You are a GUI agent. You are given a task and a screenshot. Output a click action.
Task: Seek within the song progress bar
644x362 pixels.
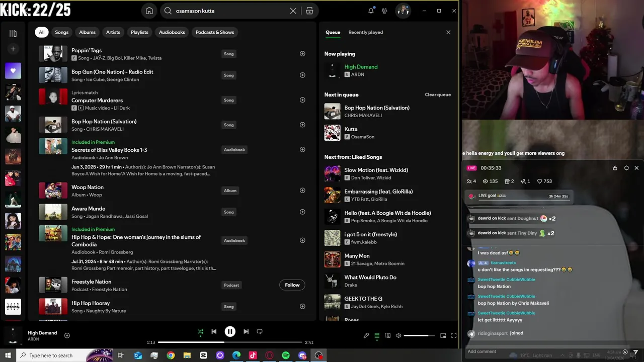(x=230, y=342)
